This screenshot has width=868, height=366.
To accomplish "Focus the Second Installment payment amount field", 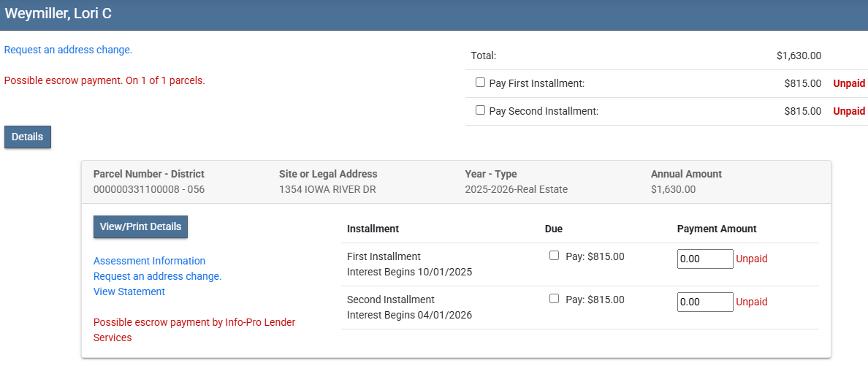I will (704, 302).
